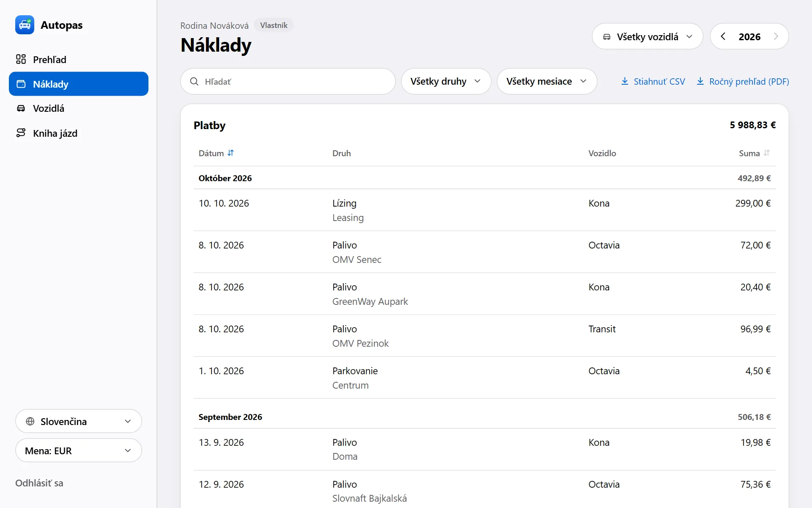Click the 2026 year label

(749, 37)
